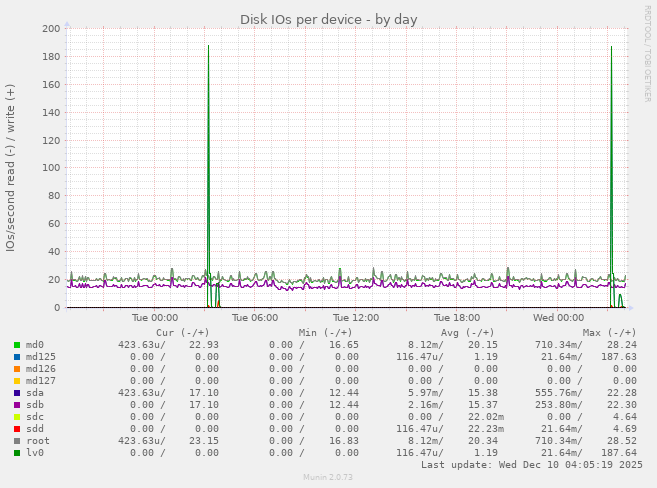This screenshot has height=488, width=657.
Task: Select the md126 legend label
Action: [x=41, y=369]
